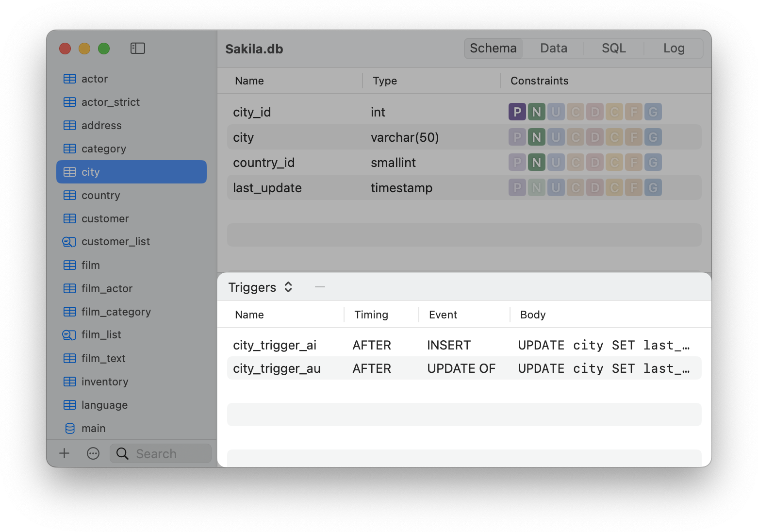This screenshot has width=758, height=532.
Task: Open the SQL tab
Action: (x=614, y=49)
